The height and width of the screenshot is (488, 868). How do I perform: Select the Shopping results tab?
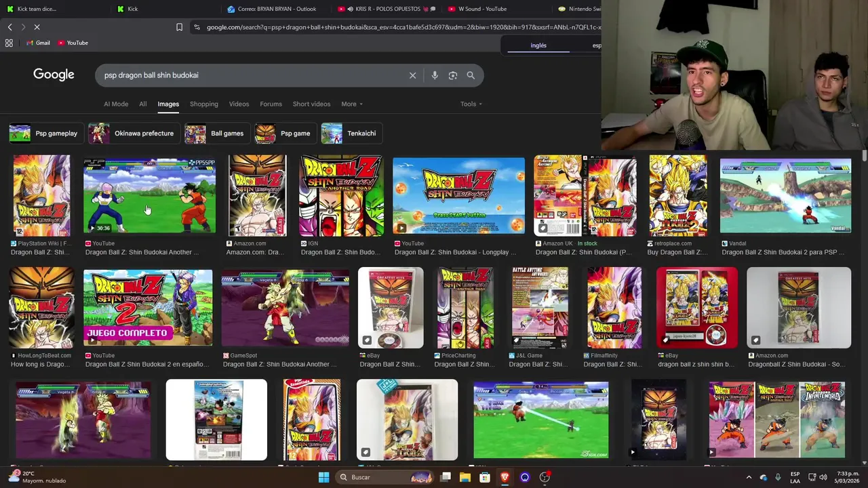[x=203, y=104]
